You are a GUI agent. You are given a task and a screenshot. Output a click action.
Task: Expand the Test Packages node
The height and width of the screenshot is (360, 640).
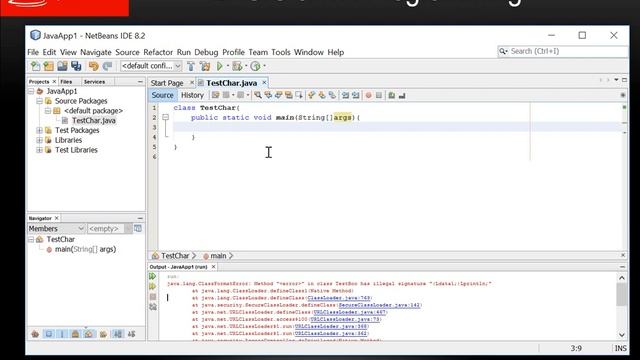(40, 130)
